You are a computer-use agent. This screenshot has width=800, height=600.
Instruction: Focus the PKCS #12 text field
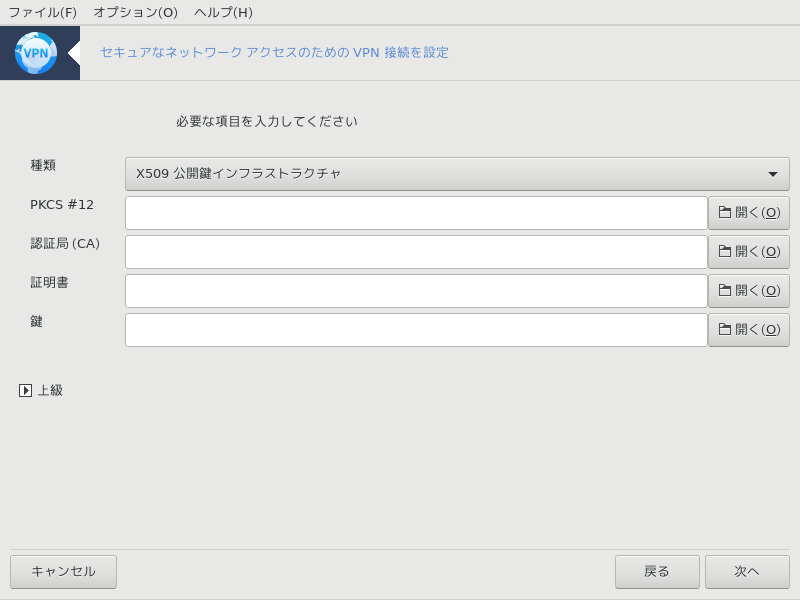tap(416, 213)
